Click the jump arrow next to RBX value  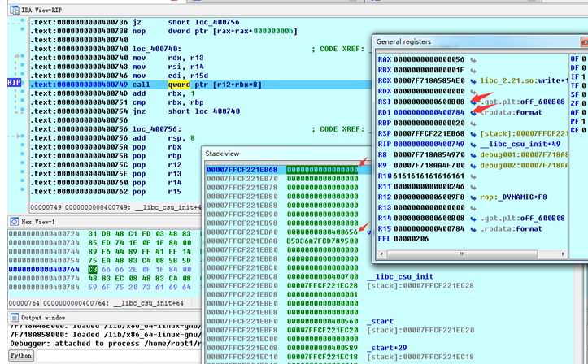point(473,71)
